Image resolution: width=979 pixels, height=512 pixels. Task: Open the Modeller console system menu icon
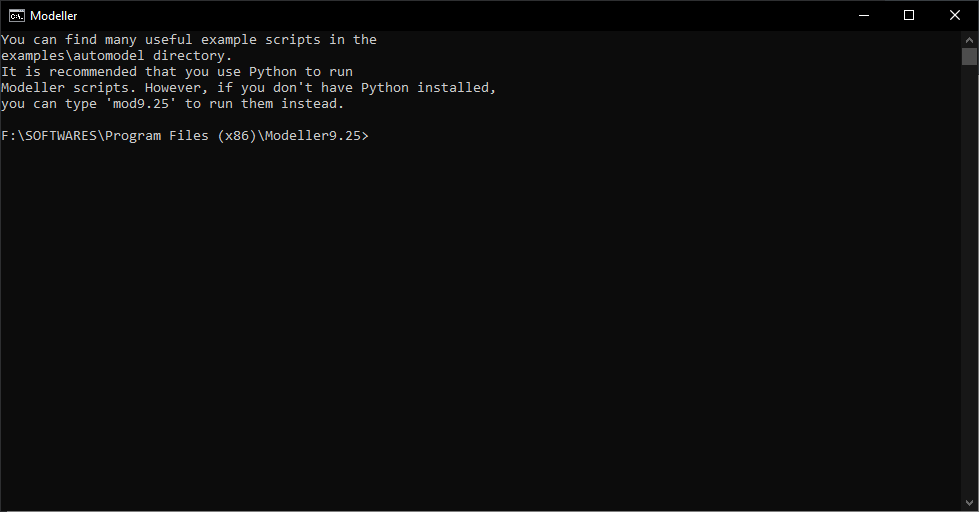[x=17, y=15]
